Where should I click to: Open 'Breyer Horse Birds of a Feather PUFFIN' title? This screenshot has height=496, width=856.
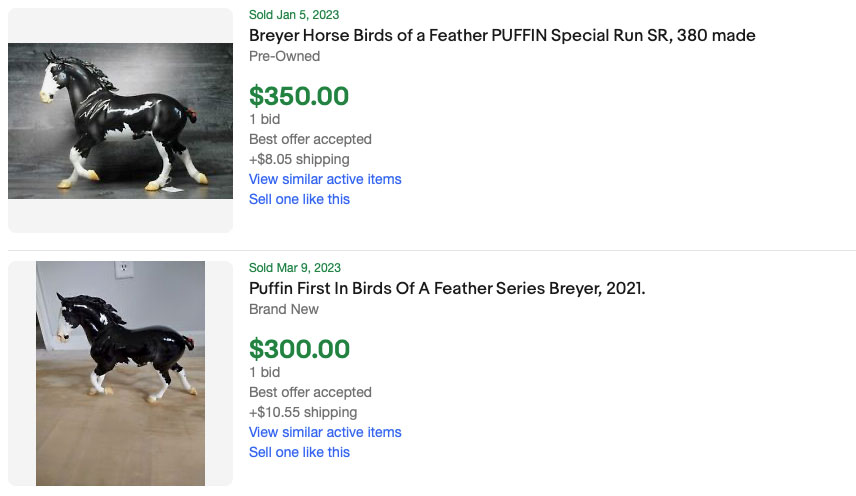click(502, 36)
